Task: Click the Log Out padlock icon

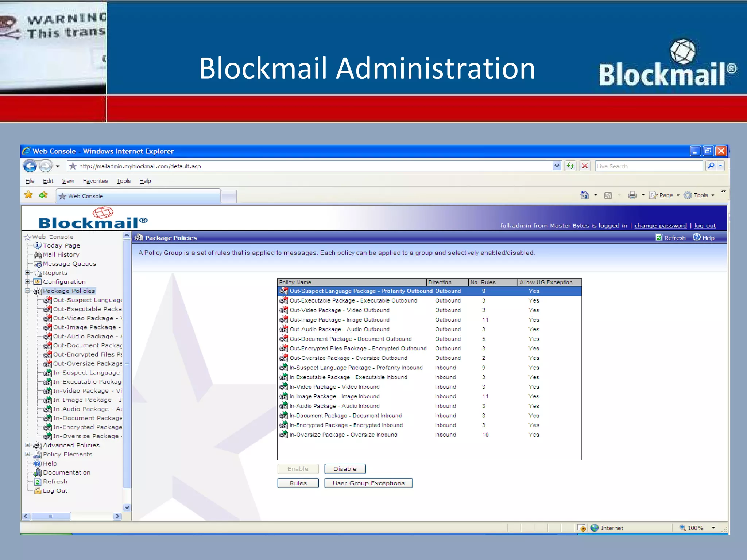Action: pos(38,491)
